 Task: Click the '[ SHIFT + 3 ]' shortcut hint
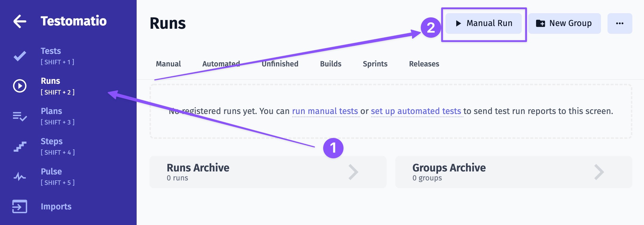click(x=57, y=122)
